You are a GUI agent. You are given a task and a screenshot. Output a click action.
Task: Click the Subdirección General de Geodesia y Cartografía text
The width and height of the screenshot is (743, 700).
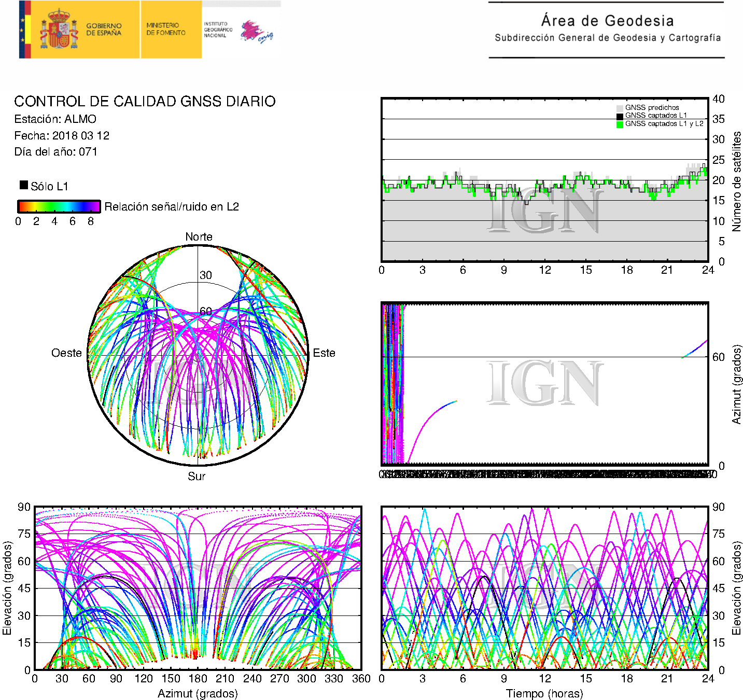click(607, 38)
